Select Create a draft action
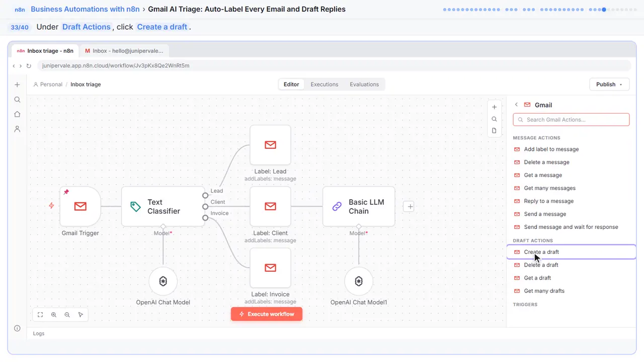The height and width of the screenshot is (362, 644). 571,252
